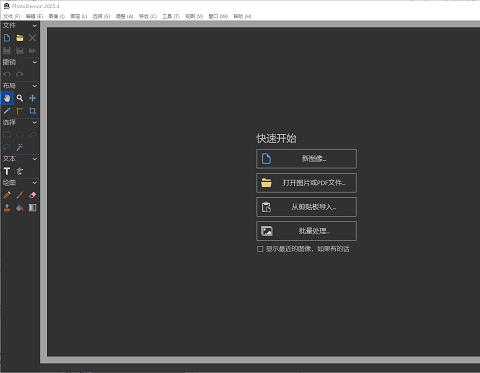The height and width of the screenshot is (373, 480).
Task: Select the Text tool in toolbox
Action: [7, 171]
